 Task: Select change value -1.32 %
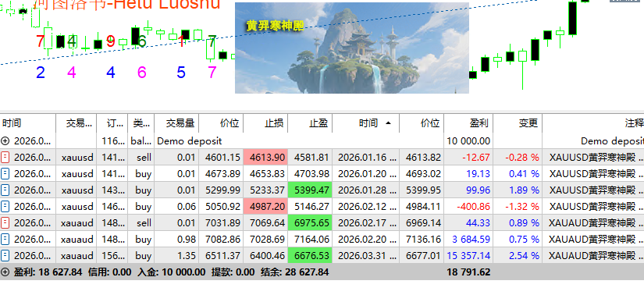point(521,207)
